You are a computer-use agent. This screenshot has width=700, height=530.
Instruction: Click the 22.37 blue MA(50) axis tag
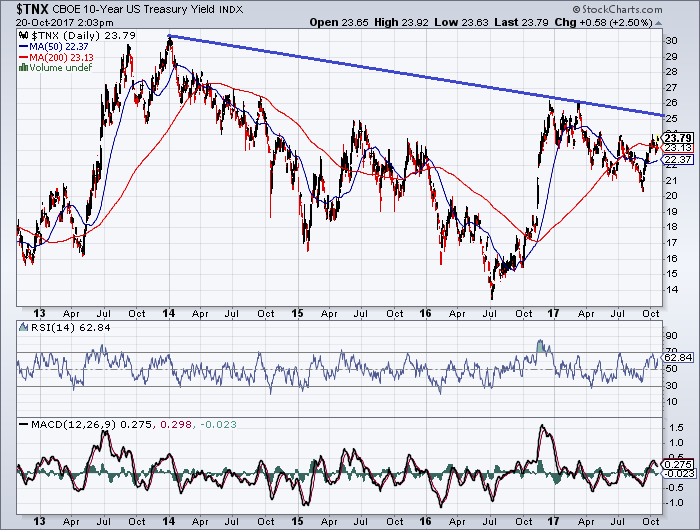click(x=677, y=159)
